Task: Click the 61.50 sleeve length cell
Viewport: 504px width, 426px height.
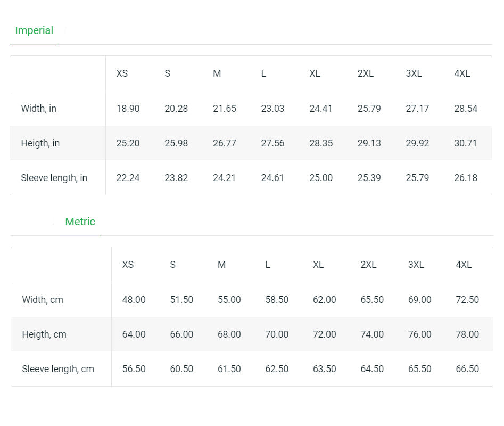Action: [229, 369]
